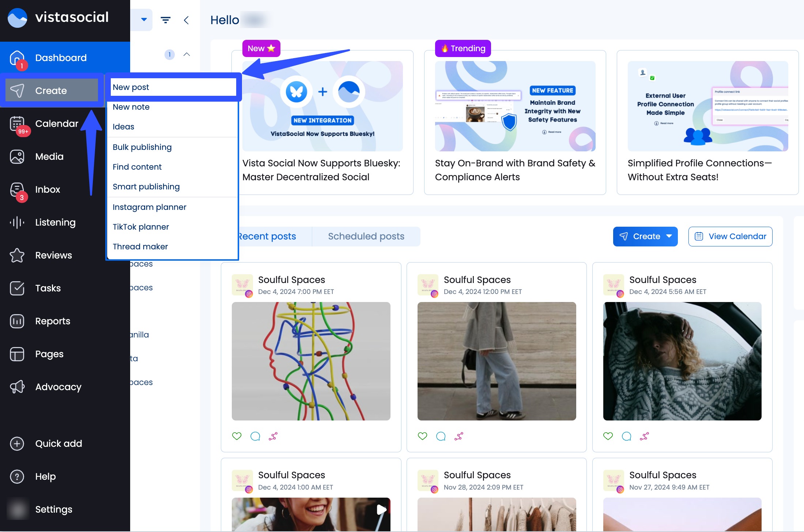Choose Bulk publishing menu entry
The height and width of the screenshot is (532, 804).
[142, 147]
